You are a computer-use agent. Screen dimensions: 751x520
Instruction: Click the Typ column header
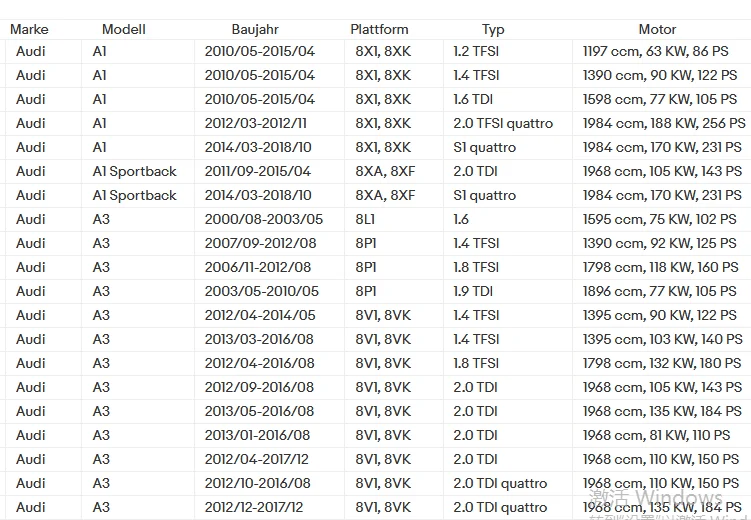coord(493,29)
